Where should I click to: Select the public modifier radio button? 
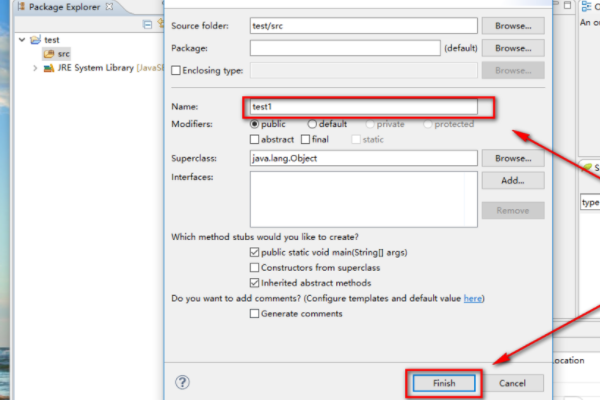pyautogui.click(x=254, y=124)
